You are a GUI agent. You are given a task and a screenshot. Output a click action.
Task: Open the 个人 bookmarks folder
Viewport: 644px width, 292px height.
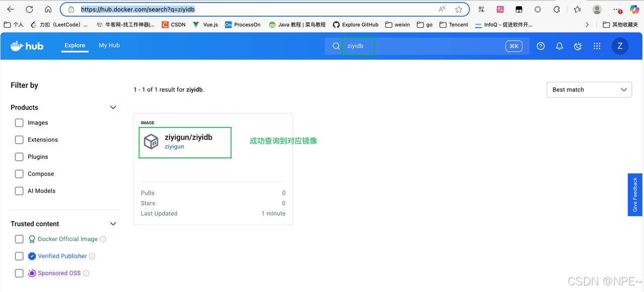14,25
